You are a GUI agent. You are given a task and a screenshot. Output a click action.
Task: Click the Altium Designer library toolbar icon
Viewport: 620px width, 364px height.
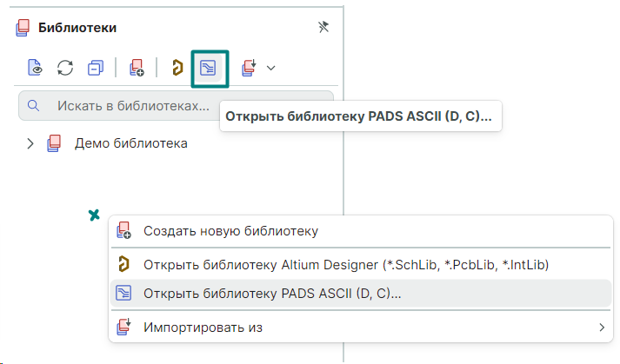[177, 68]
